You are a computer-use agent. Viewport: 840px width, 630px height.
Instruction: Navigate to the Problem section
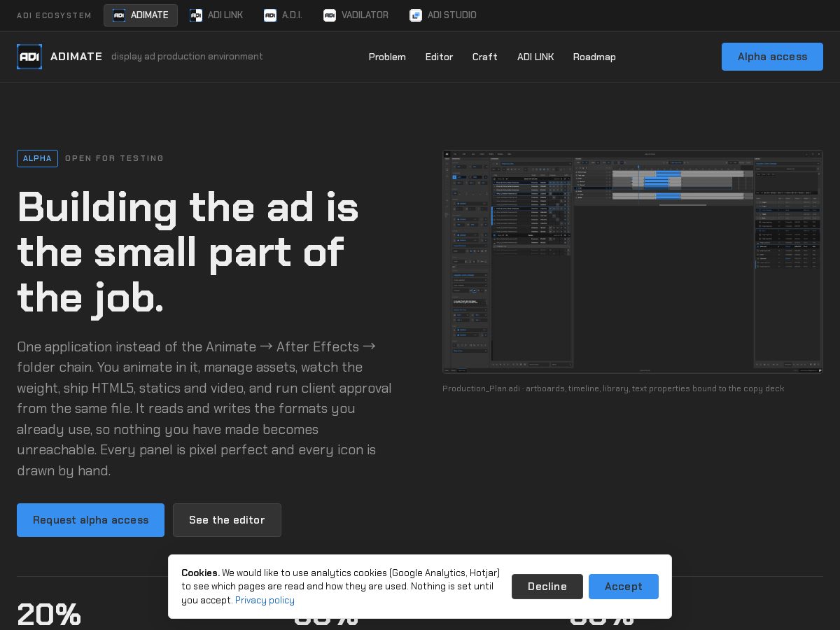pyautogui.click(x=387, y=57)
